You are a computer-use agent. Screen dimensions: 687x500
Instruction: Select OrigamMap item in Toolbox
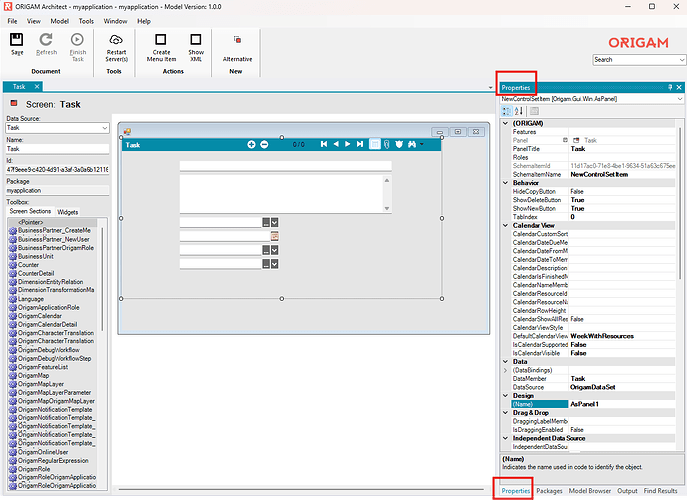point(33,376)
